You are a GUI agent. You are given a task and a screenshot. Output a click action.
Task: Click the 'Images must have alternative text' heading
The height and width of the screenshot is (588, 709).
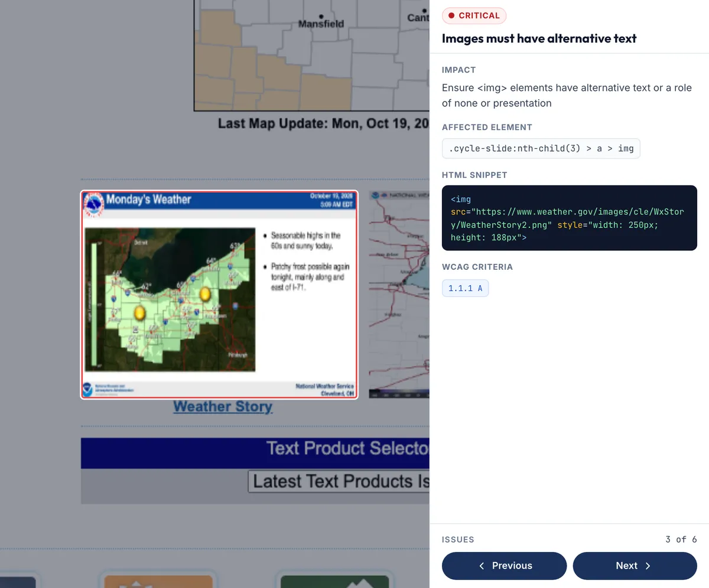pos(539,39)
